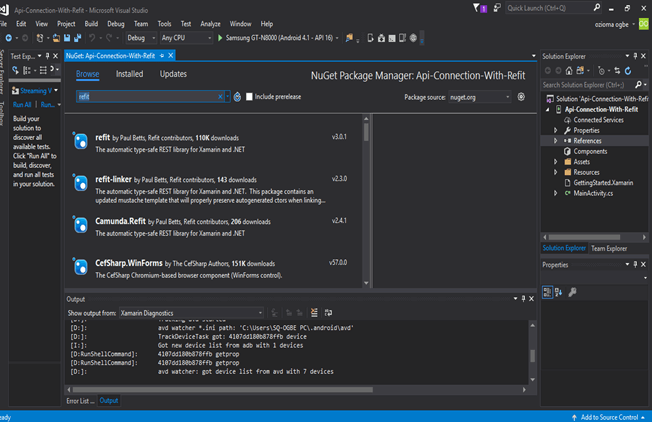Click the Navigate Backward toolbar icon

(8, 38)
